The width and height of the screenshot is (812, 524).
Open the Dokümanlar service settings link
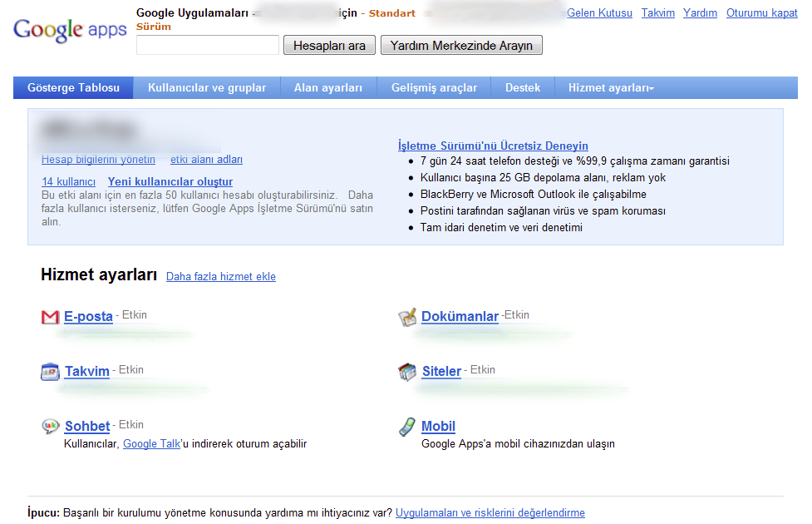pos(460,316)
